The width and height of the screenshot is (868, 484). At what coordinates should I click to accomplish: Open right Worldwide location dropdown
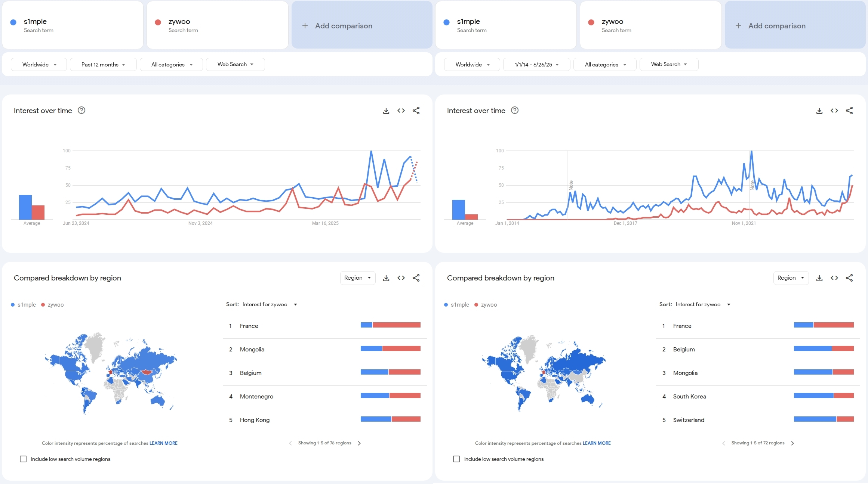coord(472,64)
